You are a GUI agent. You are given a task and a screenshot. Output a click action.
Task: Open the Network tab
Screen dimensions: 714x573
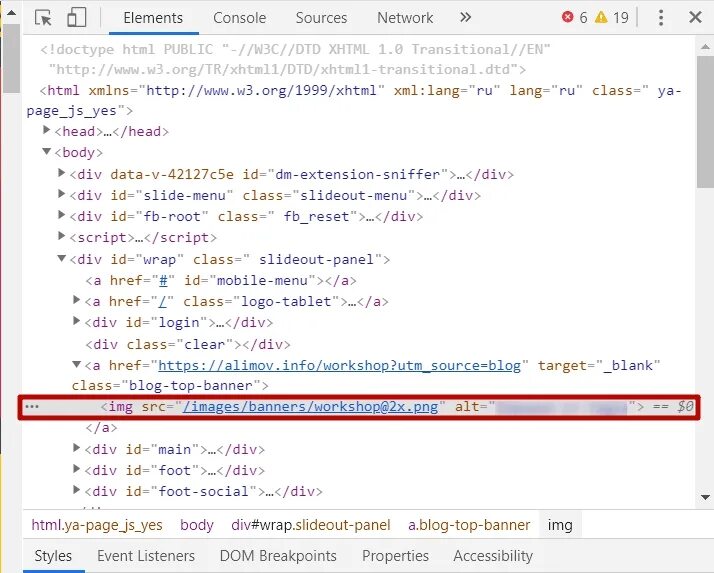tap(405, 18)
